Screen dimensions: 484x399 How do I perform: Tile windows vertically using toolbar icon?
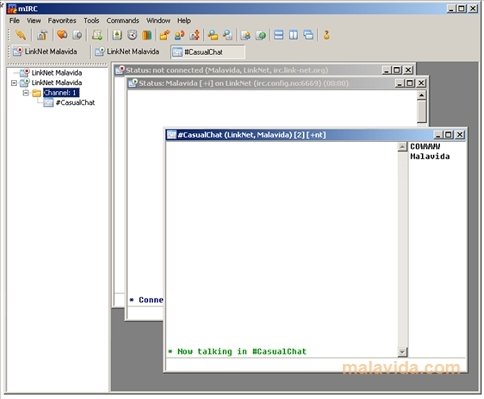pyautogui.click(x=293, y=35)
